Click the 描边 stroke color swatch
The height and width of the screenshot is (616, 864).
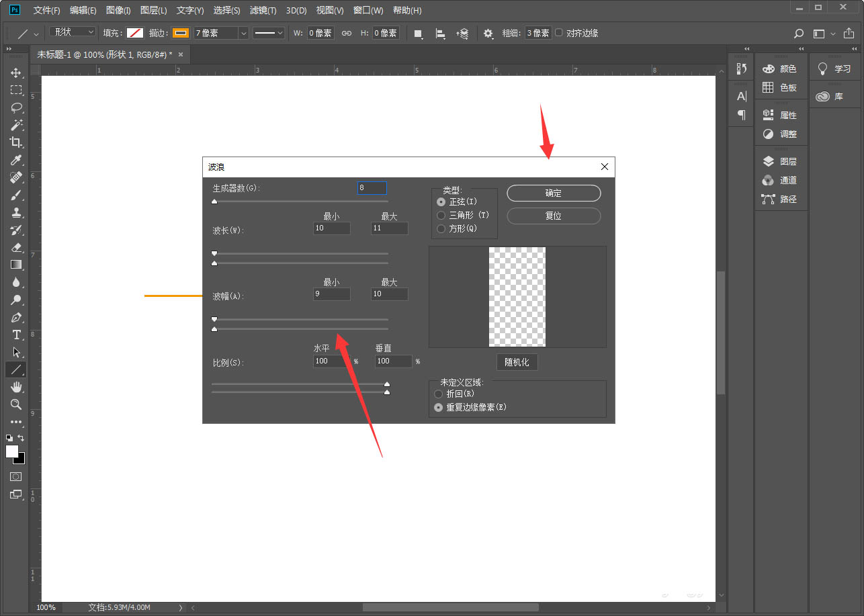(x=181, y=33)
